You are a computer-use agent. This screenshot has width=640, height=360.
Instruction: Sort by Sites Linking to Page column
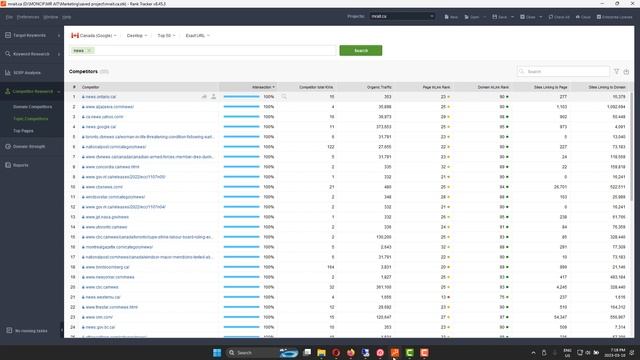(x=540, y=87)
